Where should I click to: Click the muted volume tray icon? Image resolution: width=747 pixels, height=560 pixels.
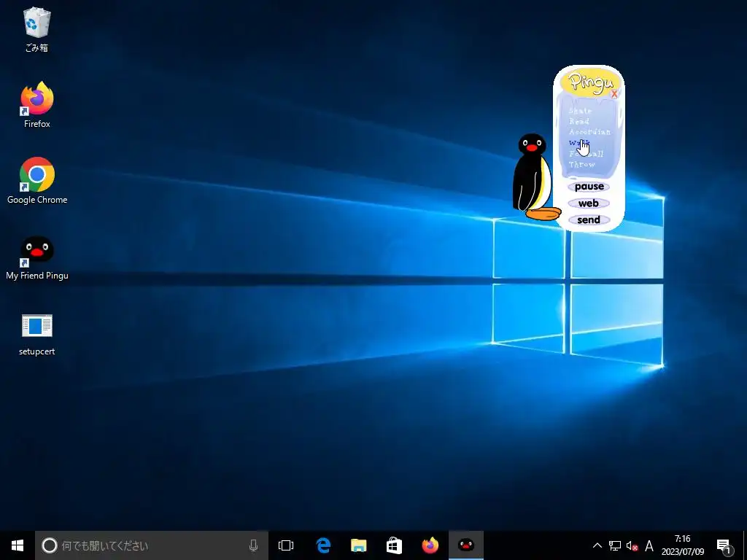(632, 545)
